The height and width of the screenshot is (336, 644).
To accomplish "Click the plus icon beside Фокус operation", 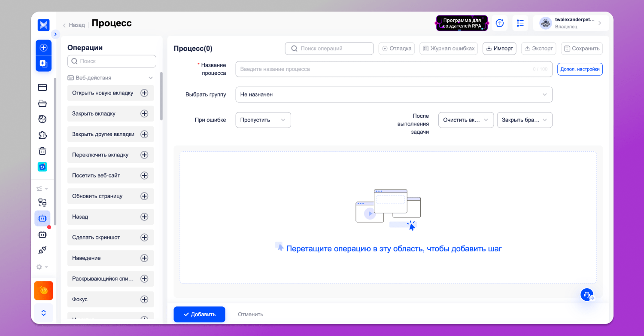I will point(144,299).
